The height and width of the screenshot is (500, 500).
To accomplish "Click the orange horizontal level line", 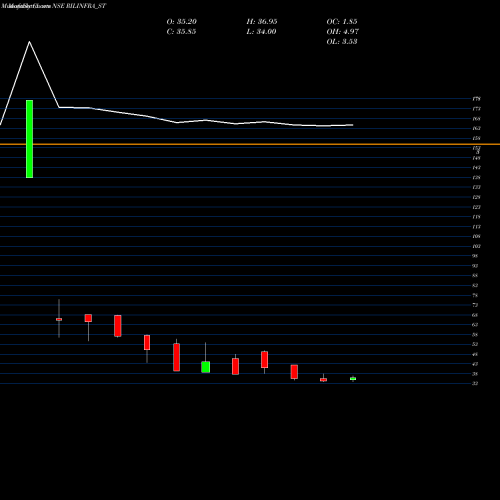I will 250,144.
